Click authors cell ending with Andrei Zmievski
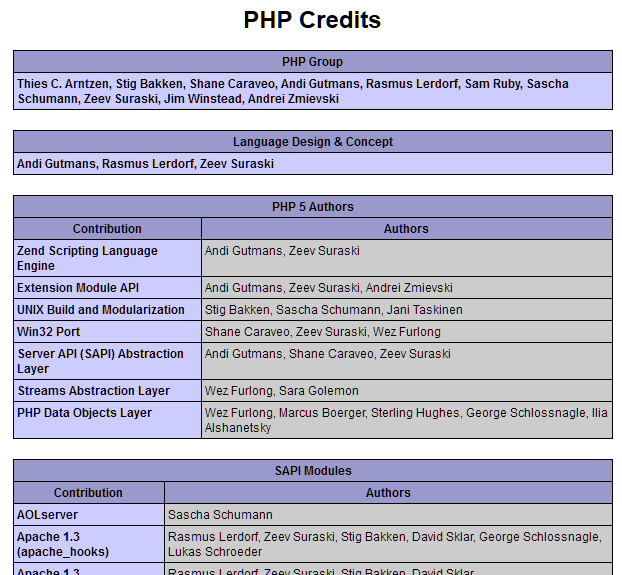The height and width of the screenshot is (575, 622). (x=407, y=288)
